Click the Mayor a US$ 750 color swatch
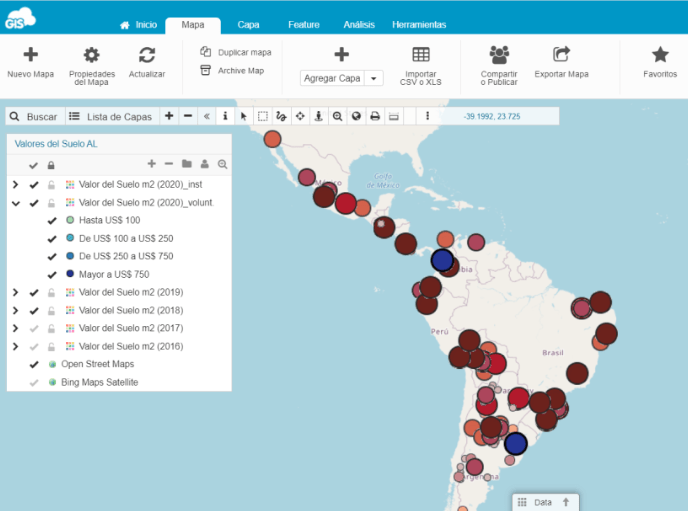688x511 pixels. [x=70, y=274]
